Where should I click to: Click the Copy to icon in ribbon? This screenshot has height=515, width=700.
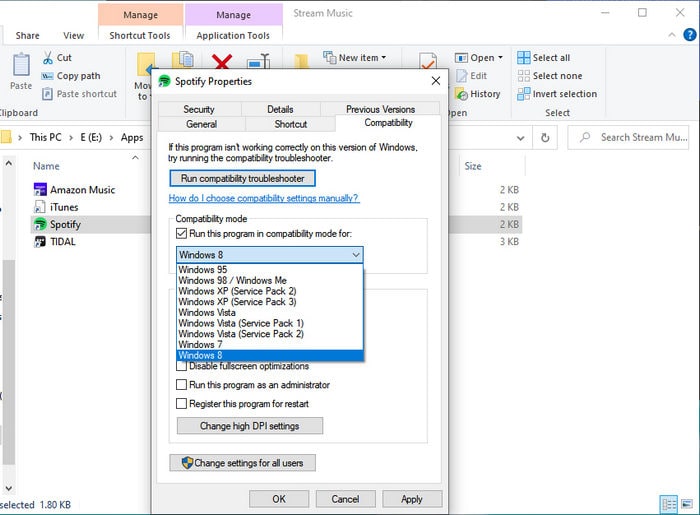tap(183, 60)
